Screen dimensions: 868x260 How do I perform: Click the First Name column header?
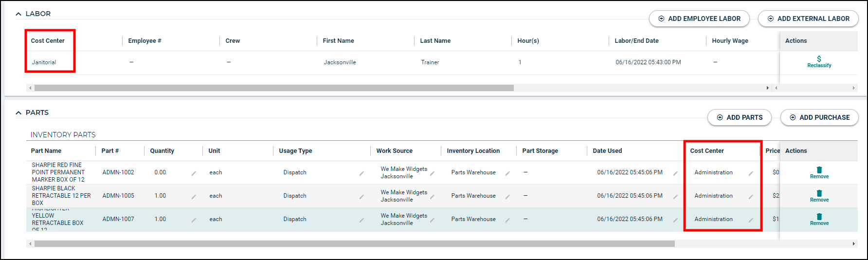click(x=338, y=41)
